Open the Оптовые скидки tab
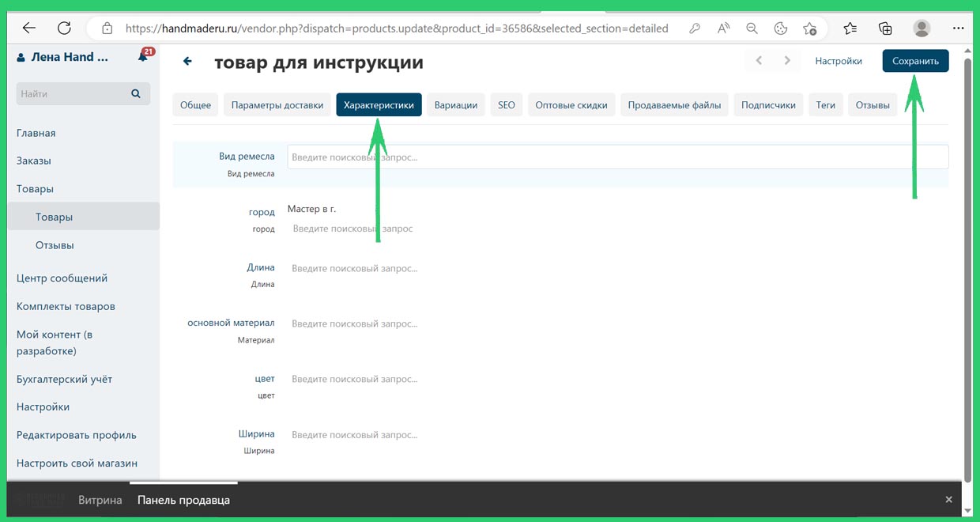The width and height of the screenshot is (980, 522). [571, 105]
